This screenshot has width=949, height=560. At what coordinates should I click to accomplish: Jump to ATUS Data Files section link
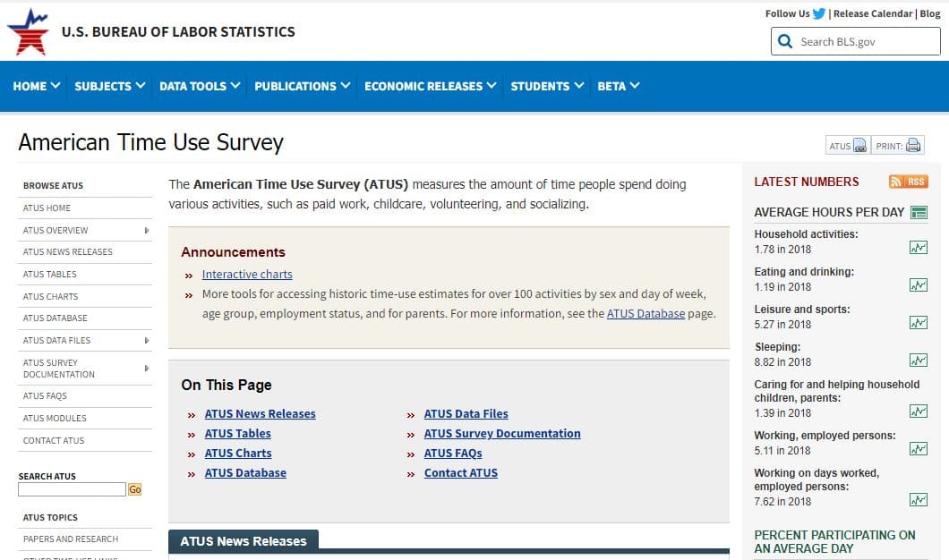click(466, 413)
